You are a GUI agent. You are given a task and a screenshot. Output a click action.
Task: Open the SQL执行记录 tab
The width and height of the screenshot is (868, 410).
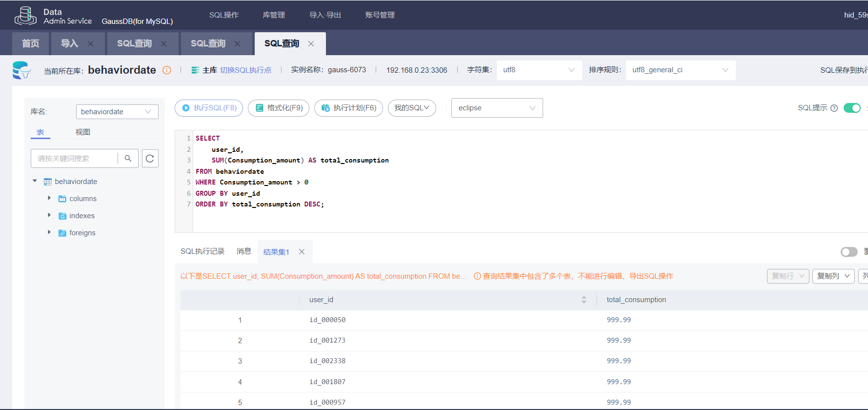pos(202,251)
